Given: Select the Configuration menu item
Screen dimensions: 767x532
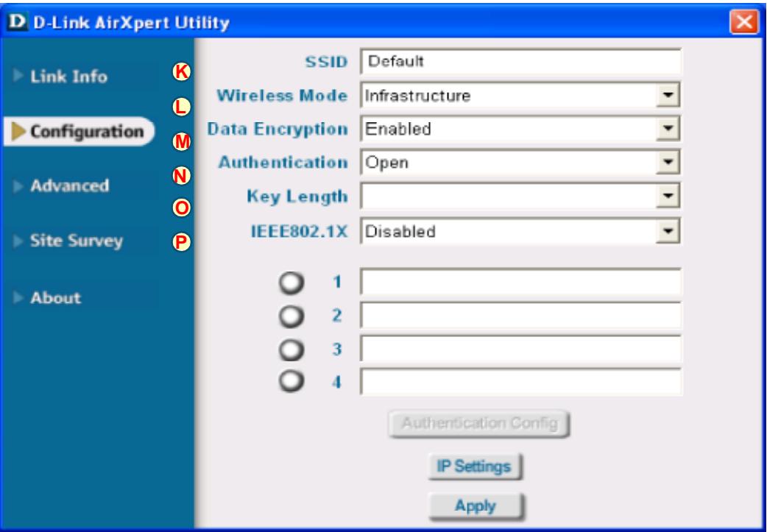Looking at the screenshot, I should pos(79,131).
